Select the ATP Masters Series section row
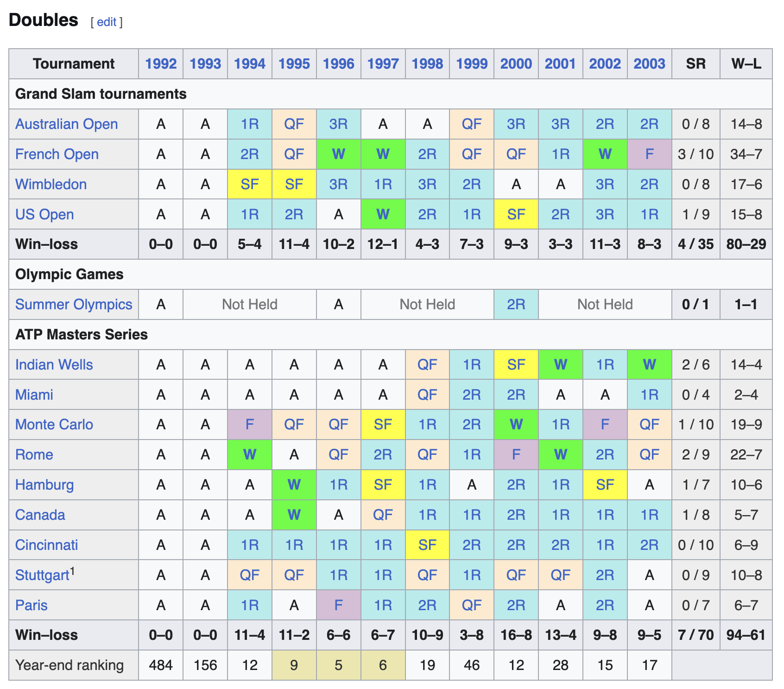This screenshot has width=784, height=689. 391,335
